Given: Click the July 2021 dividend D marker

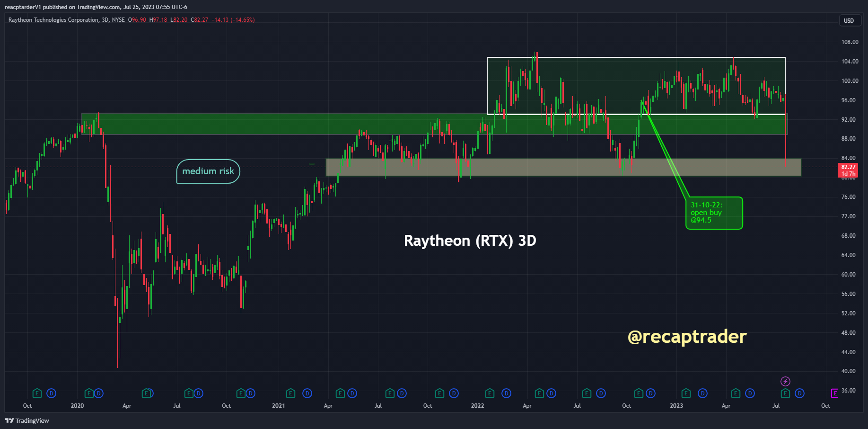Looking at the screenshot, I should tap(402, 393).
